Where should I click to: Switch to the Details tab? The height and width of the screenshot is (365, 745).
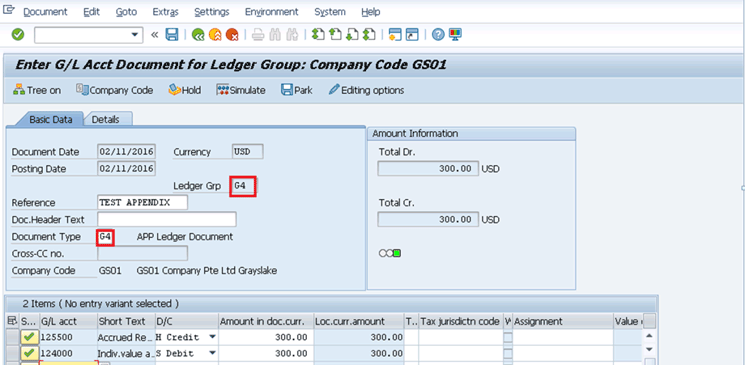pos(105,119)
